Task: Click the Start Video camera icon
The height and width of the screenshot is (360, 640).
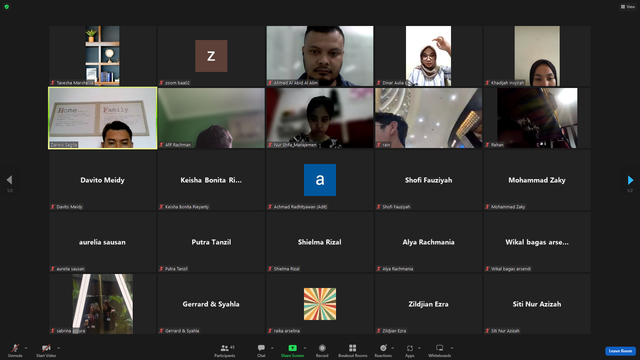Action: [46, 348]
